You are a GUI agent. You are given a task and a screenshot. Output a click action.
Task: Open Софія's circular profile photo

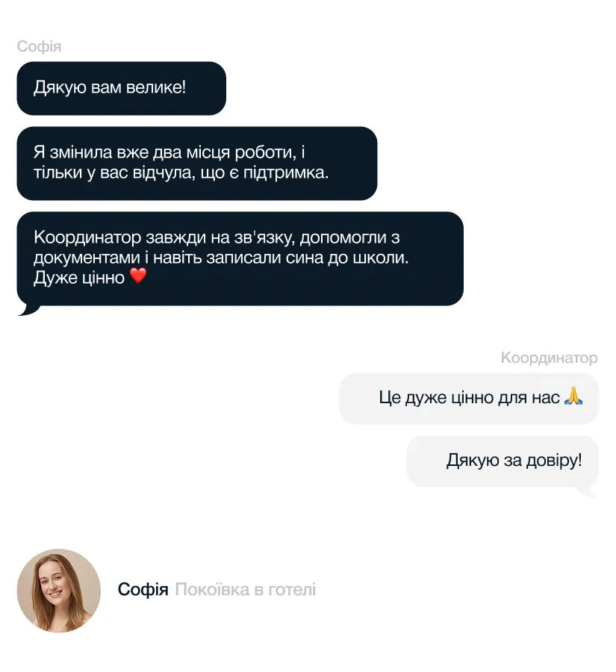(59, 590)
